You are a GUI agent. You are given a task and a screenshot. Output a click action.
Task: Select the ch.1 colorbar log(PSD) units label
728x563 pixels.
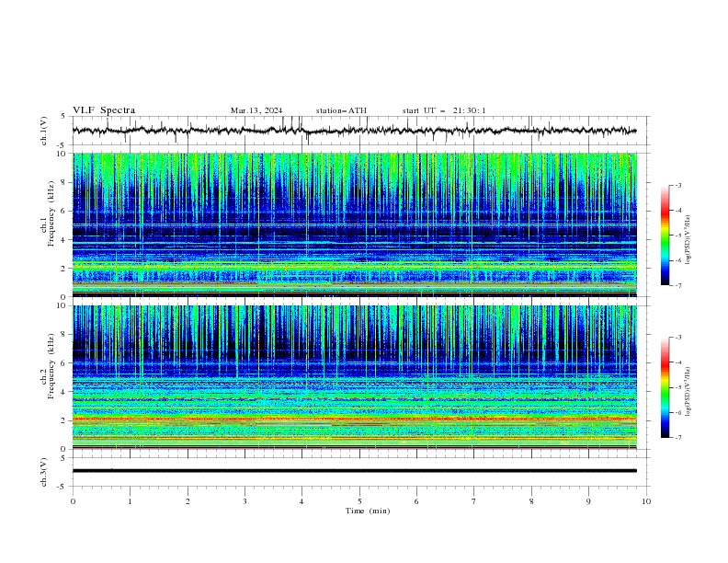689,240
